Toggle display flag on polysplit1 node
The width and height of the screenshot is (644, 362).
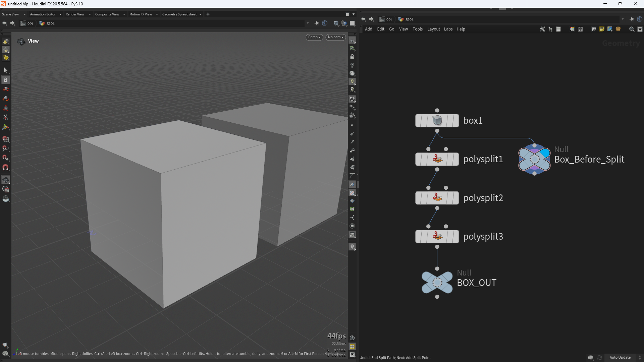[x=455, y=159]
